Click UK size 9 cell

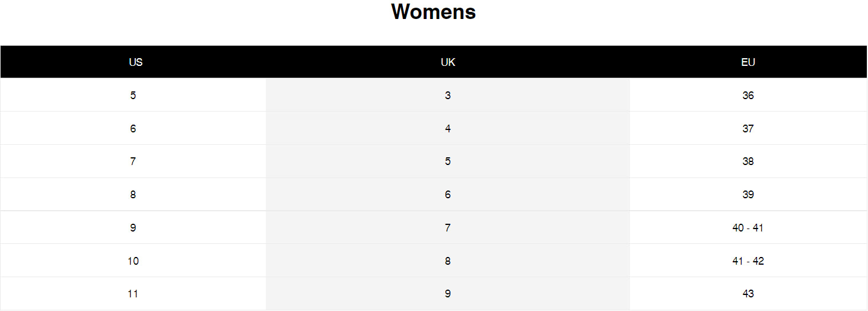[448, 294]
